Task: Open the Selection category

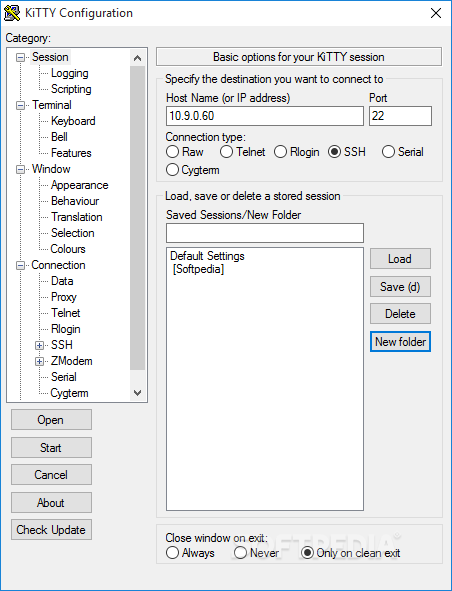Action: click(x=73, y=233)
